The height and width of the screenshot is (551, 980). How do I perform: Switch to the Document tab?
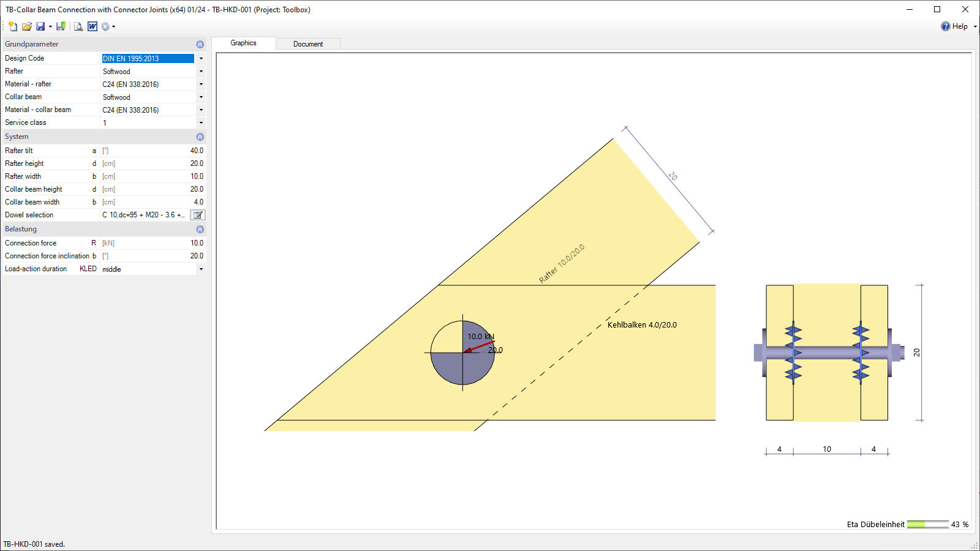tap(307, 44)
